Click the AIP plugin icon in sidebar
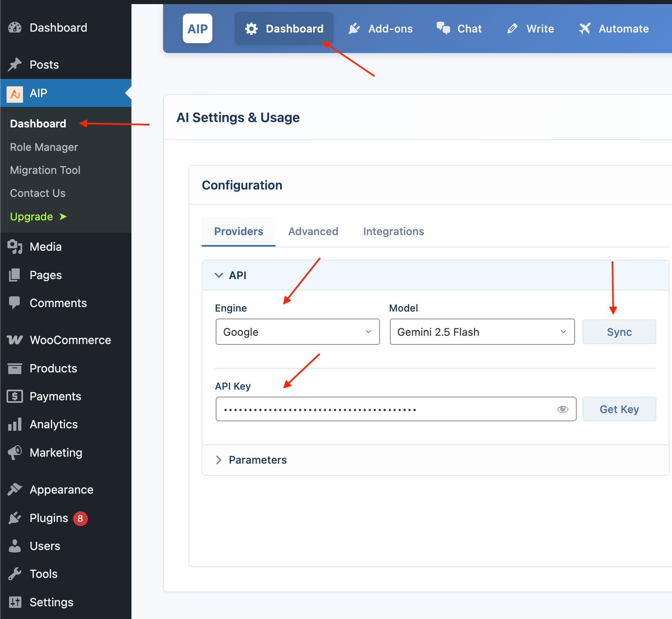This screenshot has height=619, width=672. [x=15, y=94]
